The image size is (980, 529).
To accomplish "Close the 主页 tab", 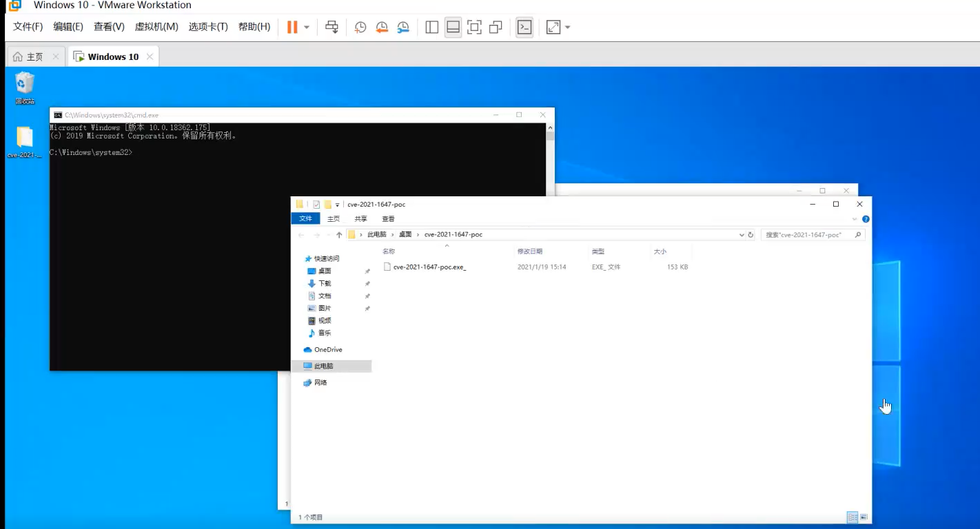I will coord(56,56).
